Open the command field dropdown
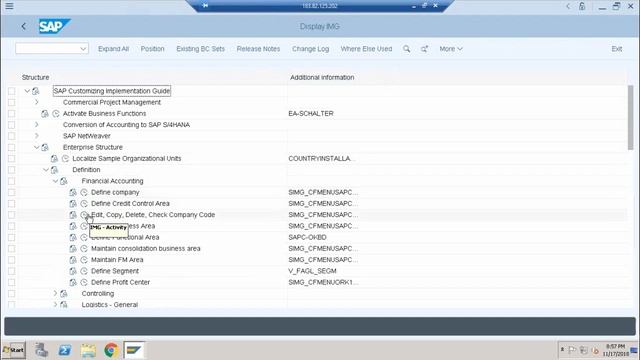640x360 pixels. pyautogui.click(x=83, y=49)
